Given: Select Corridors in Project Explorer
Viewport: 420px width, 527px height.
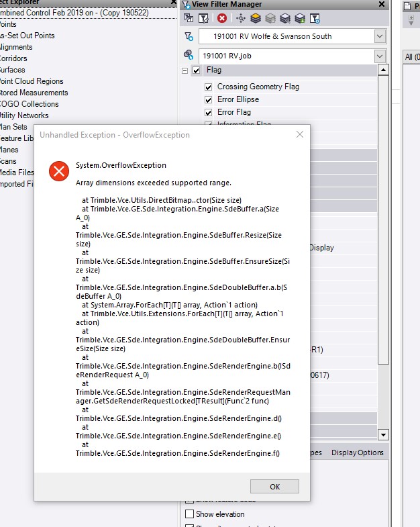Looking at the screenshot, I should [13, 58].
